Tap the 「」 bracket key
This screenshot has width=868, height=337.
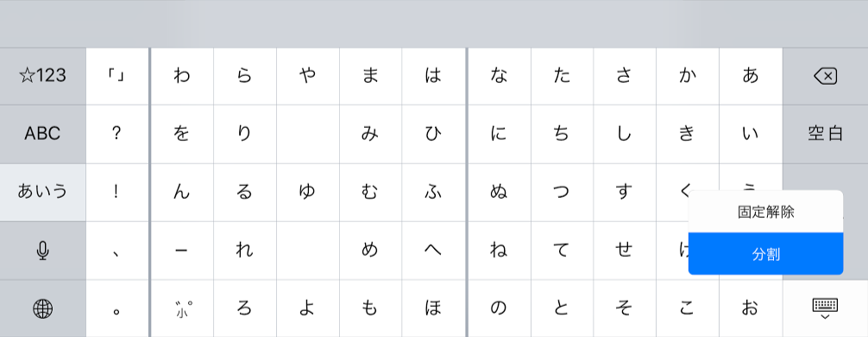coord(116,76)
